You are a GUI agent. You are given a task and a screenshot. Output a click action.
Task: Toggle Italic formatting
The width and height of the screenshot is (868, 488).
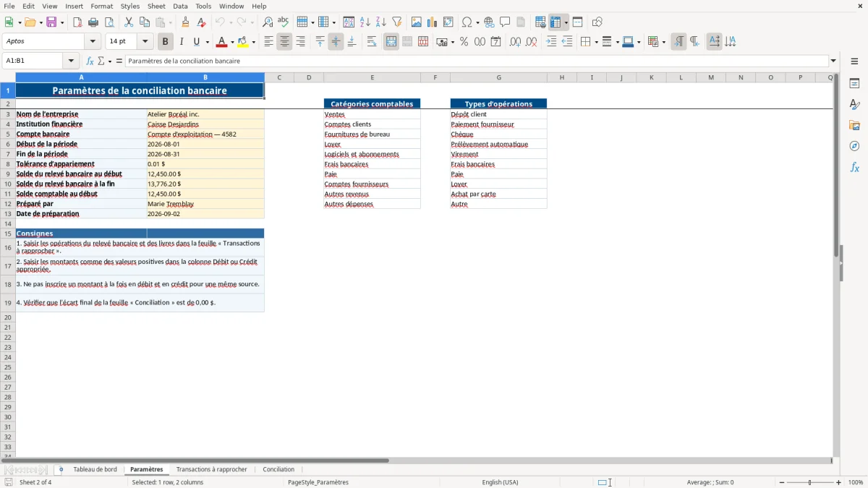click(182, 42)
